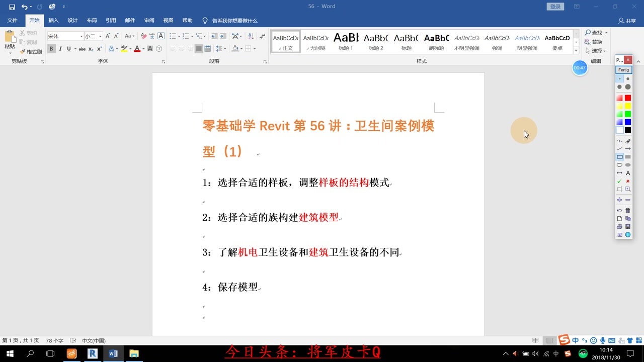
Task: Switch to the Design (设计) tab
Action: 72,21
